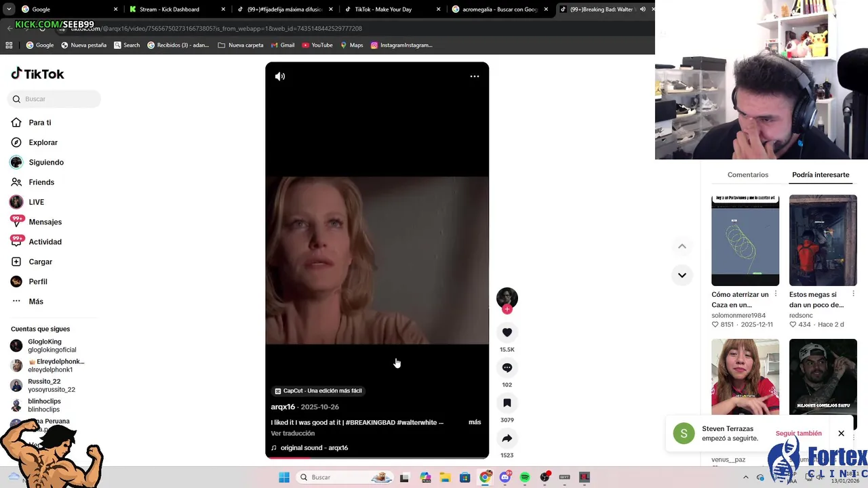This screenshot has width=868, height=488.
Task: Open redsonc profile link
Action: (x=801, y=315)
